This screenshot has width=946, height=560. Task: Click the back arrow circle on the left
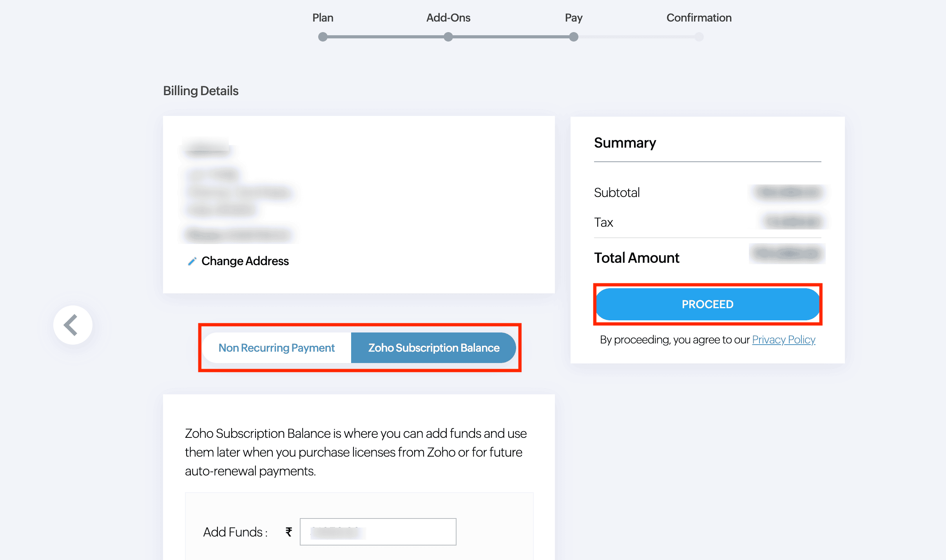[72, 325]
